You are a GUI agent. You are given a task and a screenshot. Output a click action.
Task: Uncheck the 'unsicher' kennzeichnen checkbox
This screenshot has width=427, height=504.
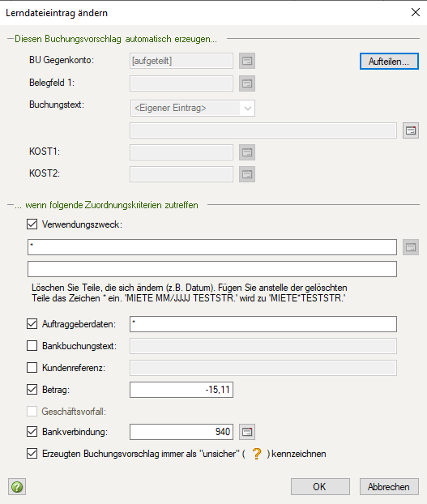click(x=32, y=454)
